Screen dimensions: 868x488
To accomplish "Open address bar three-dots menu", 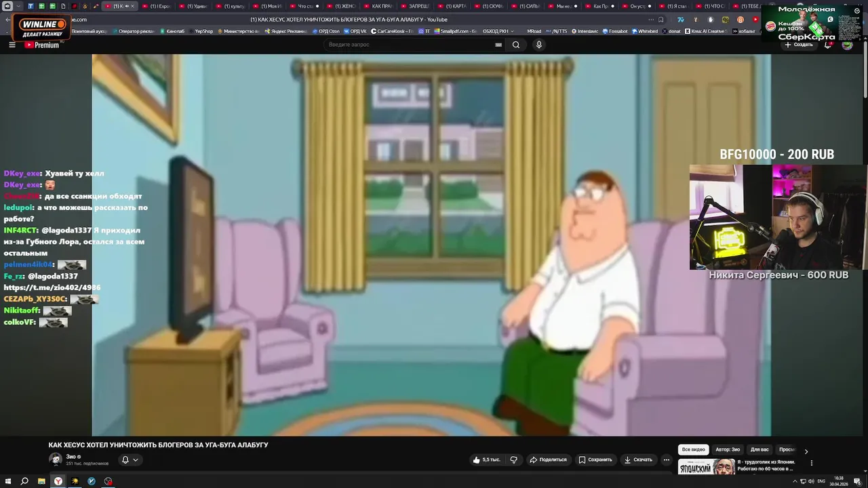I will click(x=650, y=20).
